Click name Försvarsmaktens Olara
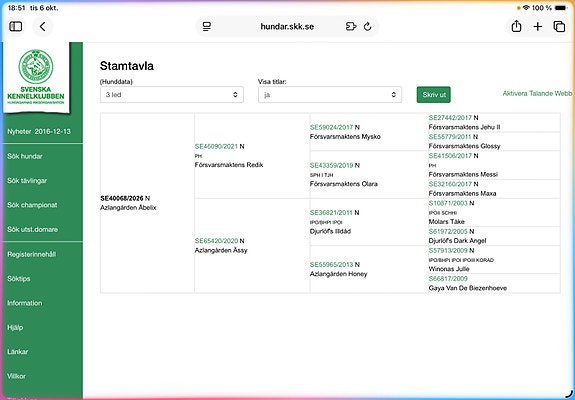 344,184
